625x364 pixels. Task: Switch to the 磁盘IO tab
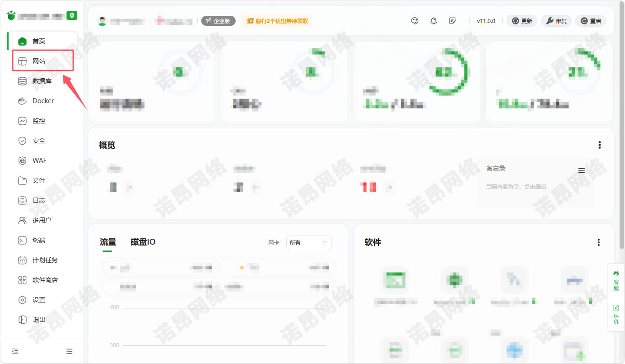click(x=143, y=242)
